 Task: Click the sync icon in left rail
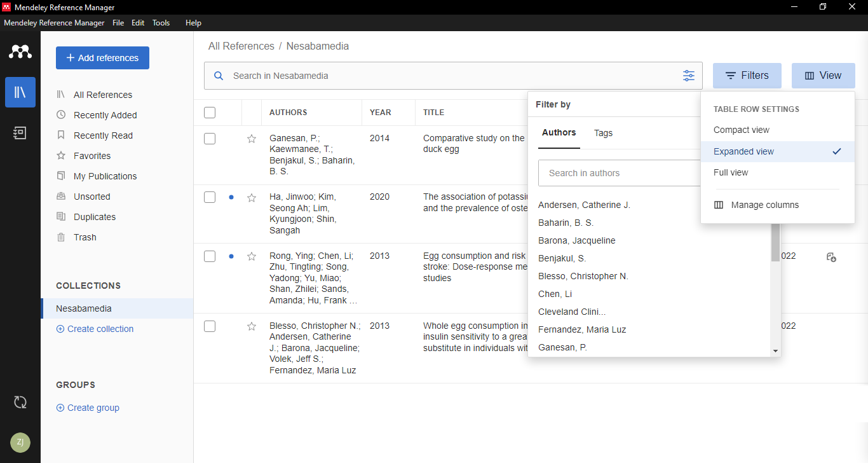pos(20,402)
